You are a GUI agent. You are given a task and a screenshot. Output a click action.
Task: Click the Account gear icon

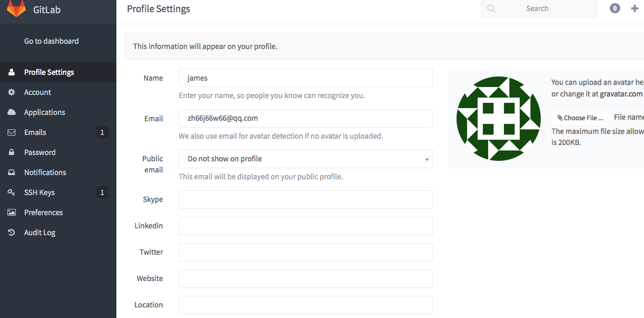point(12,92)
